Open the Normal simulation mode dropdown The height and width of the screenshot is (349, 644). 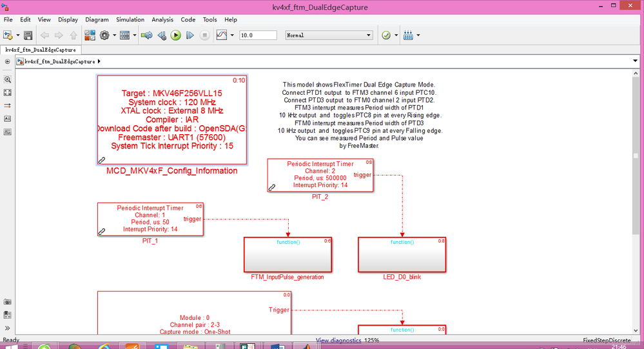tap(329, 35)
